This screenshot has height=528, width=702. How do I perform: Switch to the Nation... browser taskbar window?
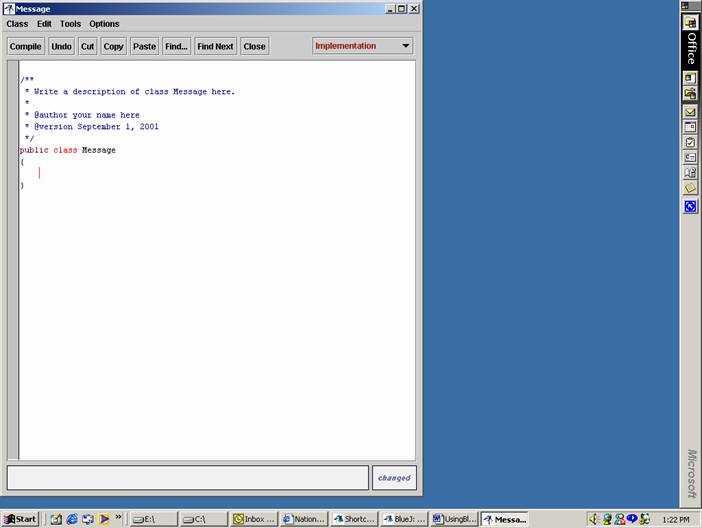pos(304,519)
